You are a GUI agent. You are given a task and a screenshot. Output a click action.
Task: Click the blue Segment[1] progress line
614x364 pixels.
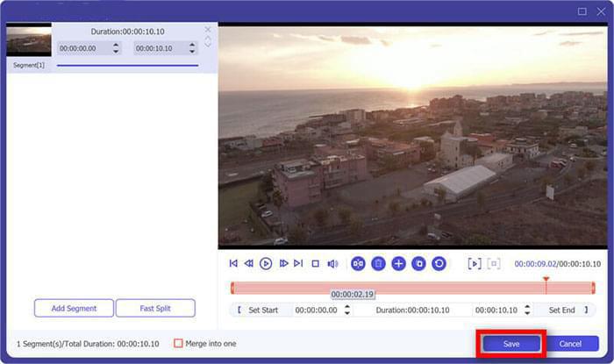(127, 66)
